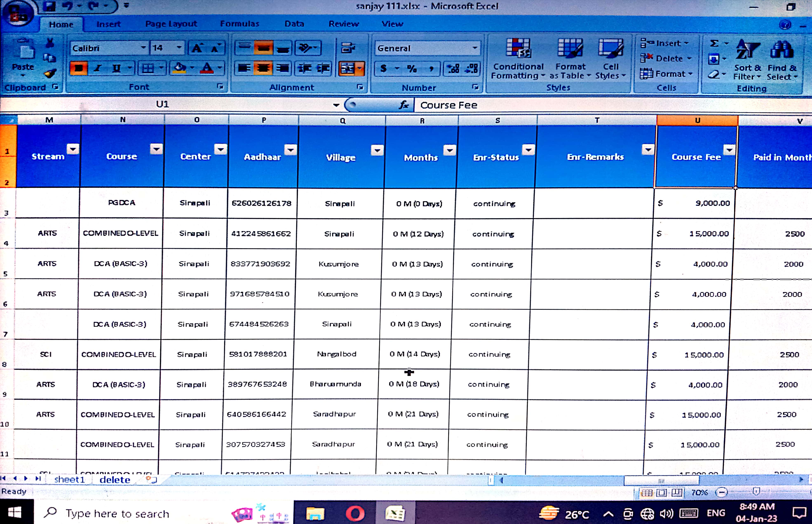812x524 pixels.
Task: Click the Format Painter brush icon
Action: tap(50, 74)
